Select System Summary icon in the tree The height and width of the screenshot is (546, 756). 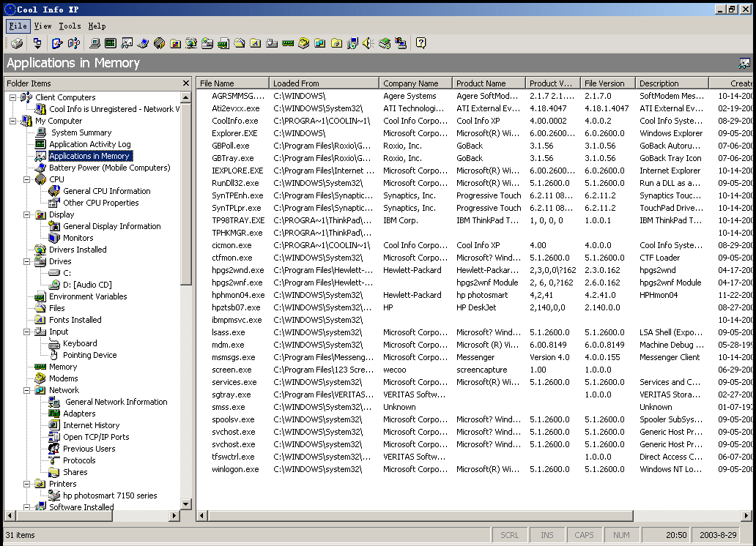click(x=42, y=132)
